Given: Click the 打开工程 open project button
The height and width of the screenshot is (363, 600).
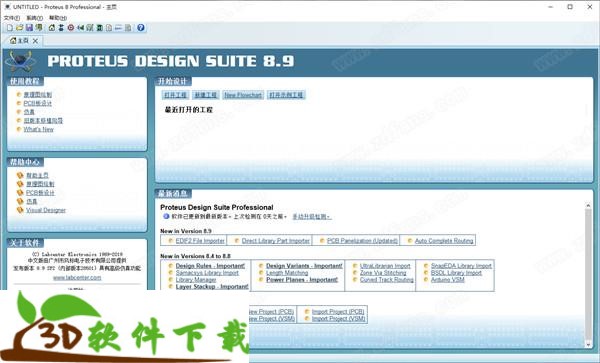Looking at the screenshot, I should coord(175,95).
